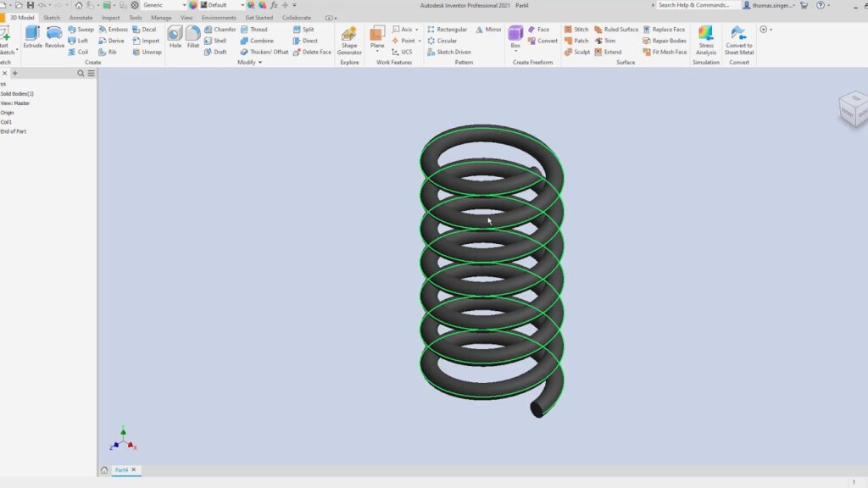Expand the Modify panel dropdown
Image resolution: width=868 pixels, height=488 pixels.
click(250, 63)
